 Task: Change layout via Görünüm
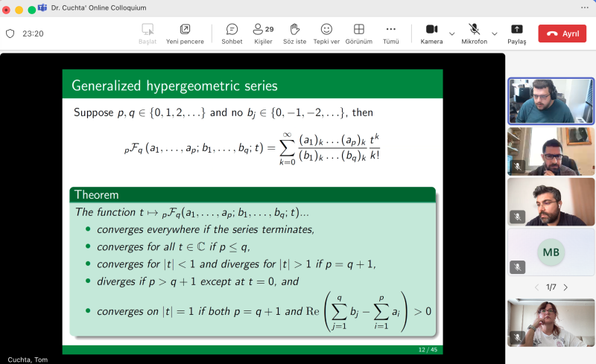358,33
